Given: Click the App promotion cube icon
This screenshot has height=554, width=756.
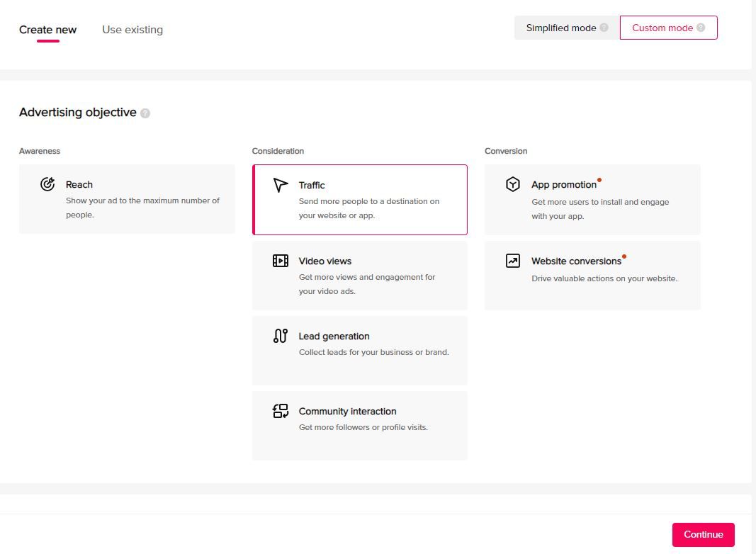Looking at the screenshot, I should 512,183.
